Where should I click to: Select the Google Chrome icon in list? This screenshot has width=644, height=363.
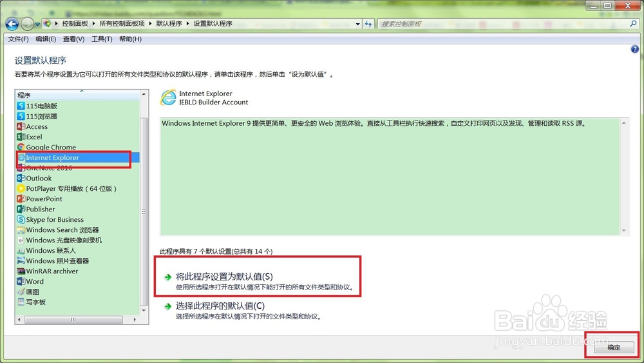21,147
